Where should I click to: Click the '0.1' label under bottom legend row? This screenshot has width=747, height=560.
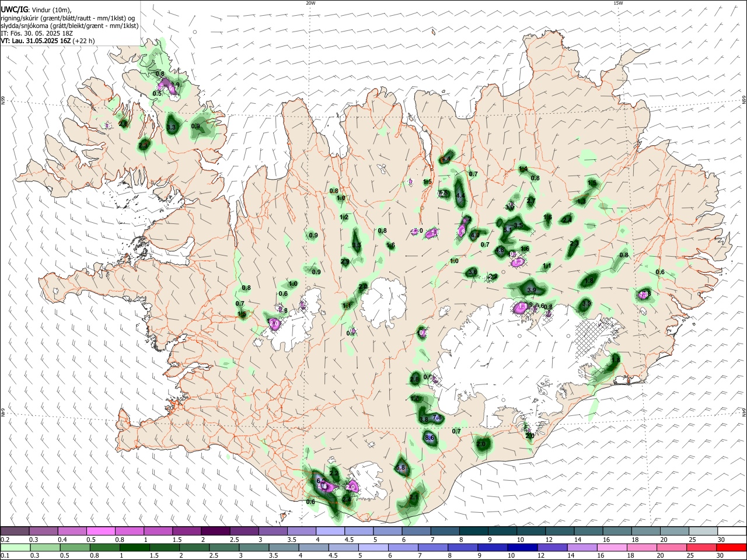[x=4, y=555]
